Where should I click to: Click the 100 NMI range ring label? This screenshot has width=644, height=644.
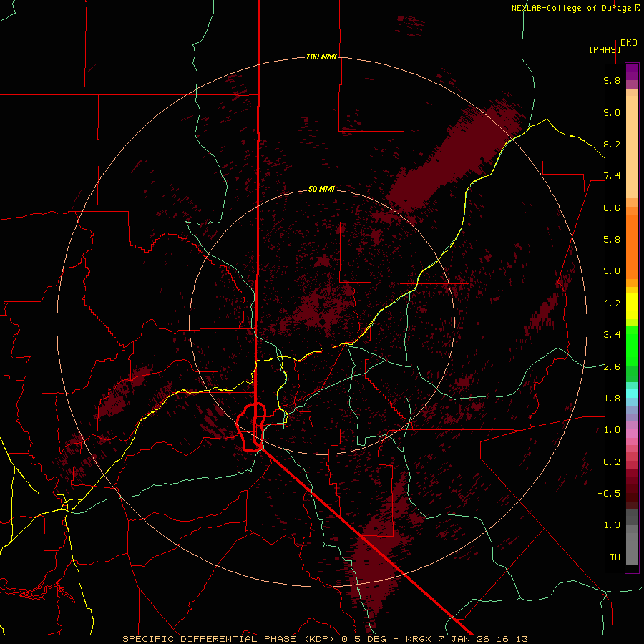pyautogui.click(x=321, y=57)
